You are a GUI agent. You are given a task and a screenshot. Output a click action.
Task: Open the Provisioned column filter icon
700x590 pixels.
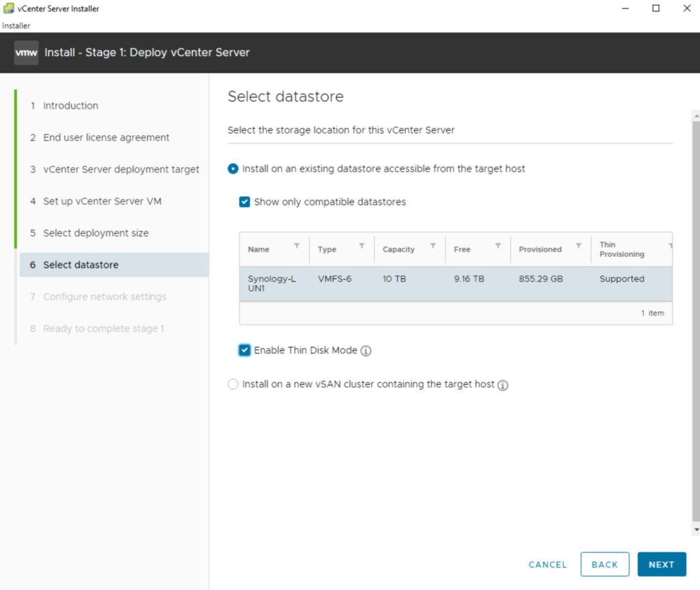click(578, 246)
